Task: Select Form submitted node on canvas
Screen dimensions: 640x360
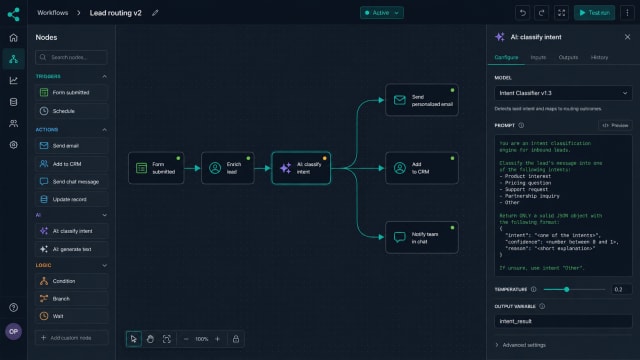Action: click(156, 168)
